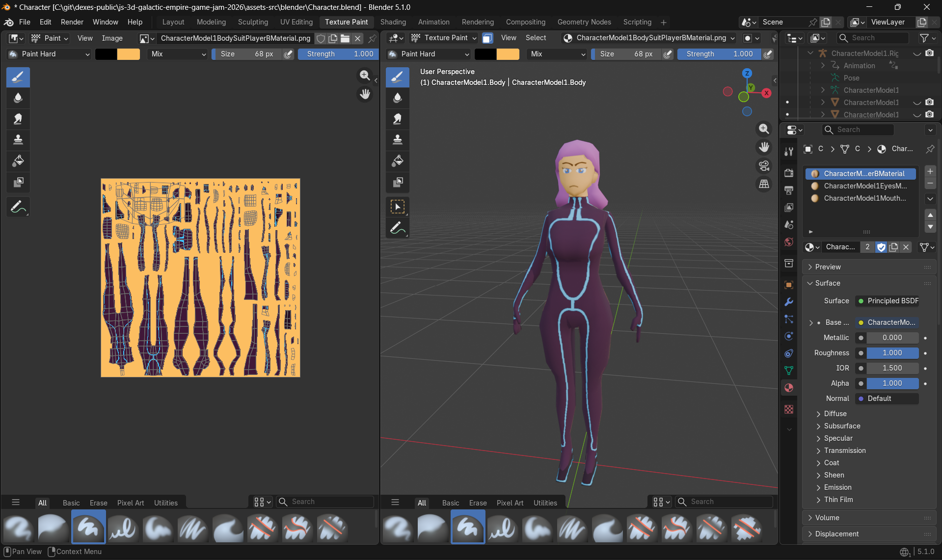Select the Fill tool in the paint toolbar
This screenshot has height=560, width=942.
pyautogui.click(x=18, y=161)
